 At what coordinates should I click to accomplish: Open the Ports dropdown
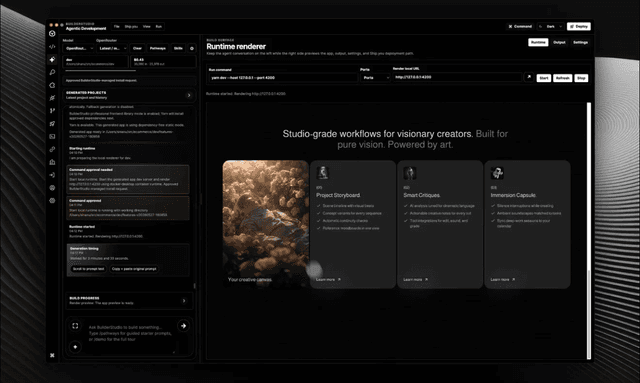375,78
